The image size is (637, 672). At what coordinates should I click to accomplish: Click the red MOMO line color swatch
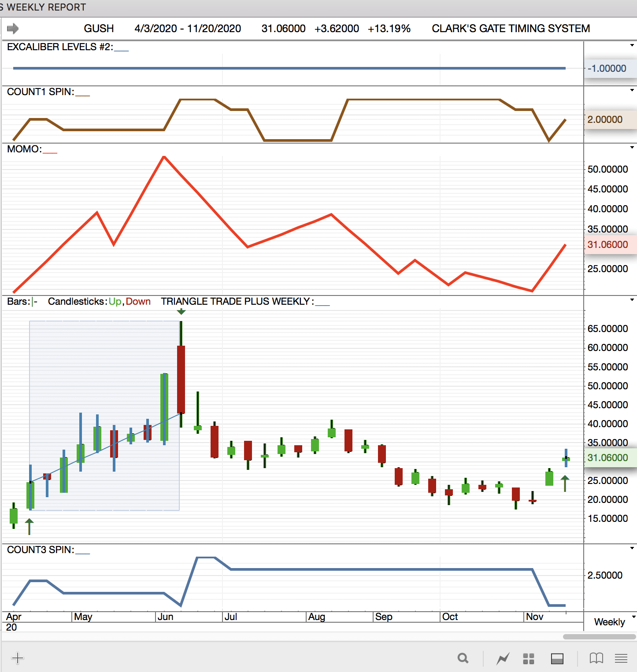click(x=50, y=153)
